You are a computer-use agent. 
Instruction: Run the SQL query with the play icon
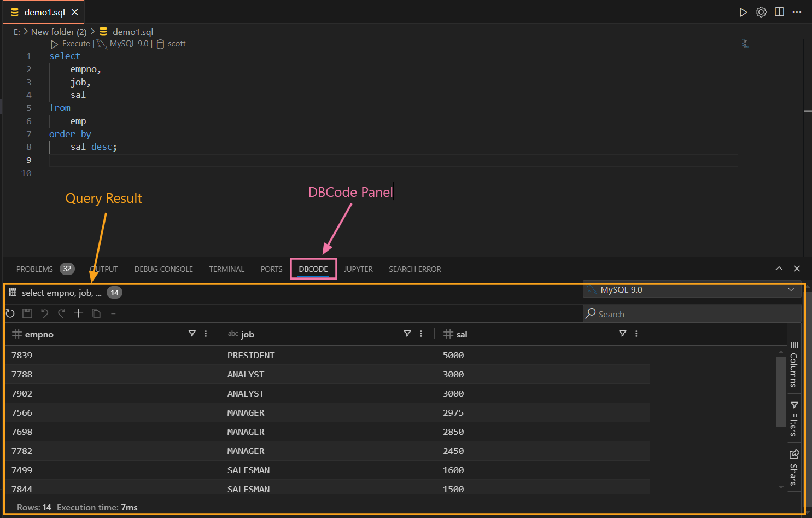[x=743, y=12]
